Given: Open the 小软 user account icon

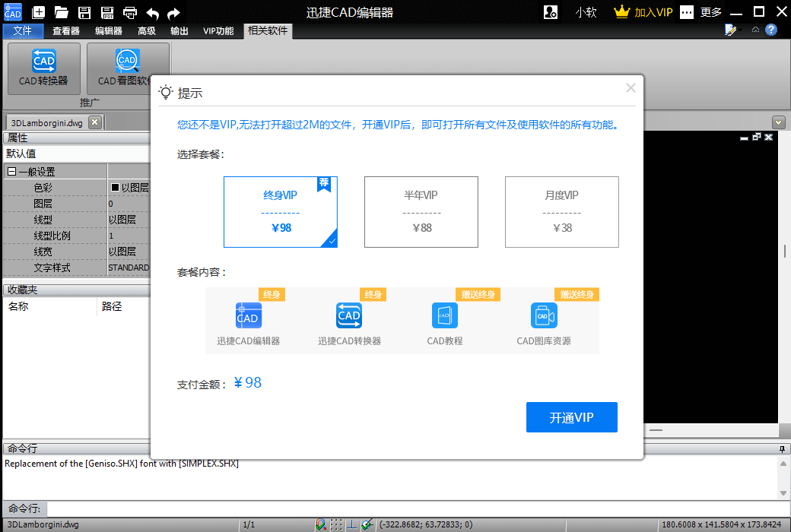Looking at the screenshot, I should click(551, 12).
